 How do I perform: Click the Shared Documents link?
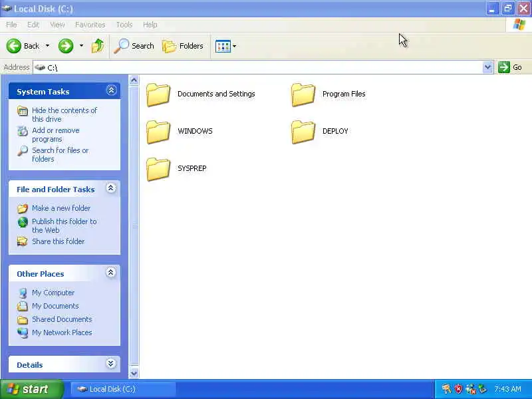62,319
